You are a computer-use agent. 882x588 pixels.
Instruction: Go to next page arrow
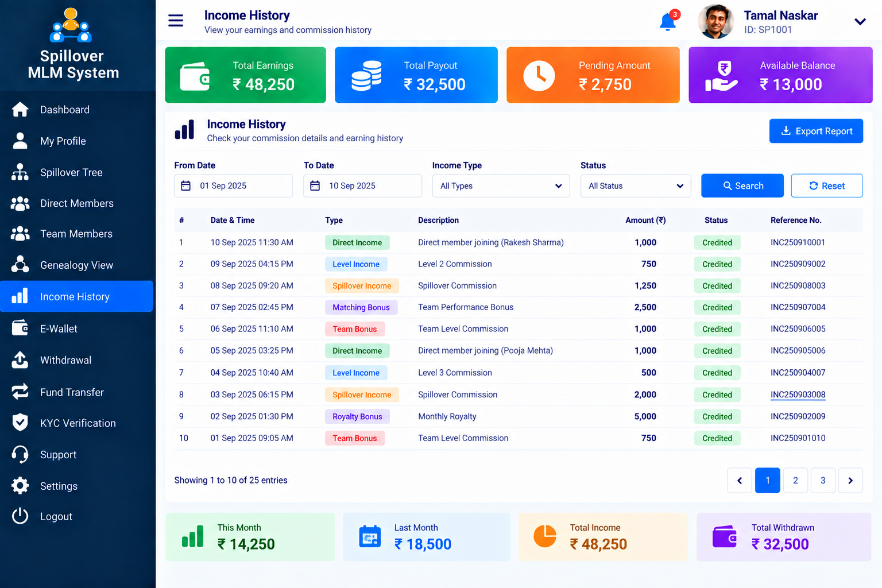850,481
